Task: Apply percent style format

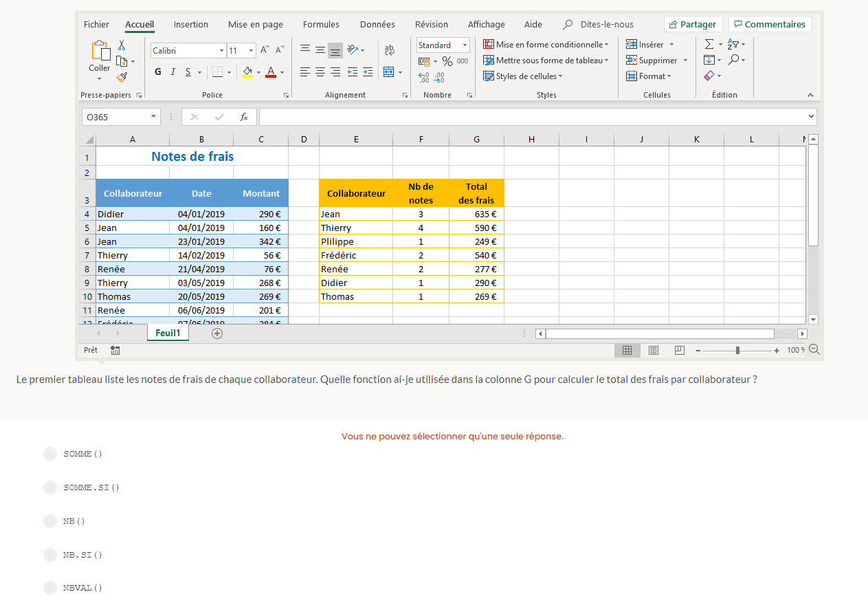Action: click(x=447, y=61)
